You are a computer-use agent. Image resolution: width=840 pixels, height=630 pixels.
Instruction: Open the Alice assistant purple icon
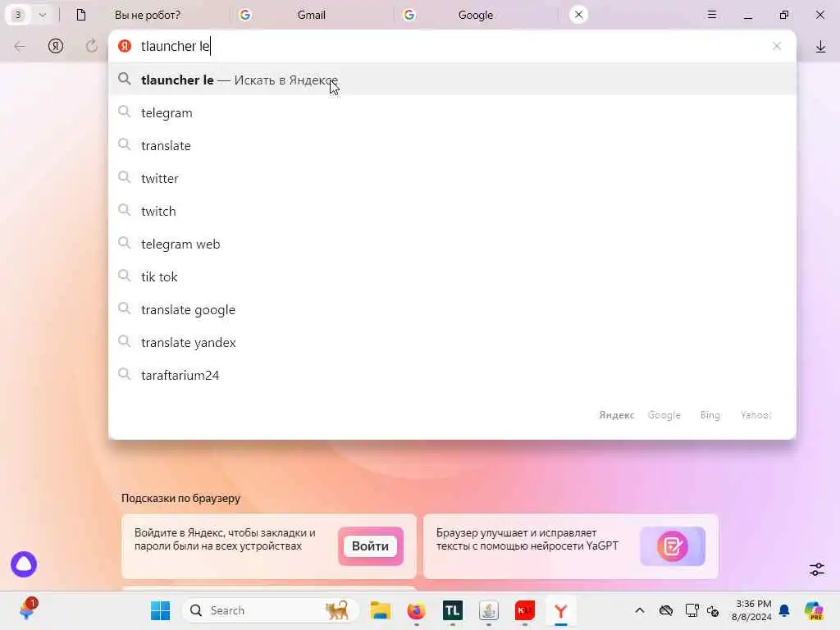click(x=24, y=564)
